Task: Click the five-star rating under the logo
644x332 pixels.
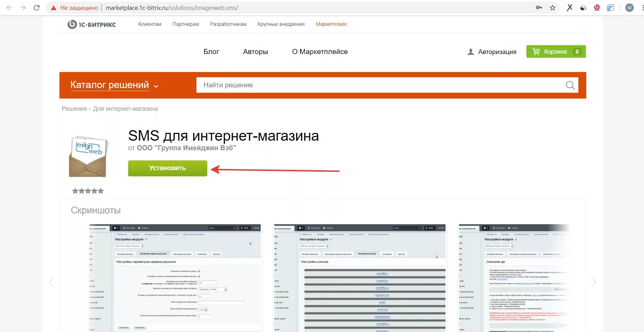Action: coord(88,191)
